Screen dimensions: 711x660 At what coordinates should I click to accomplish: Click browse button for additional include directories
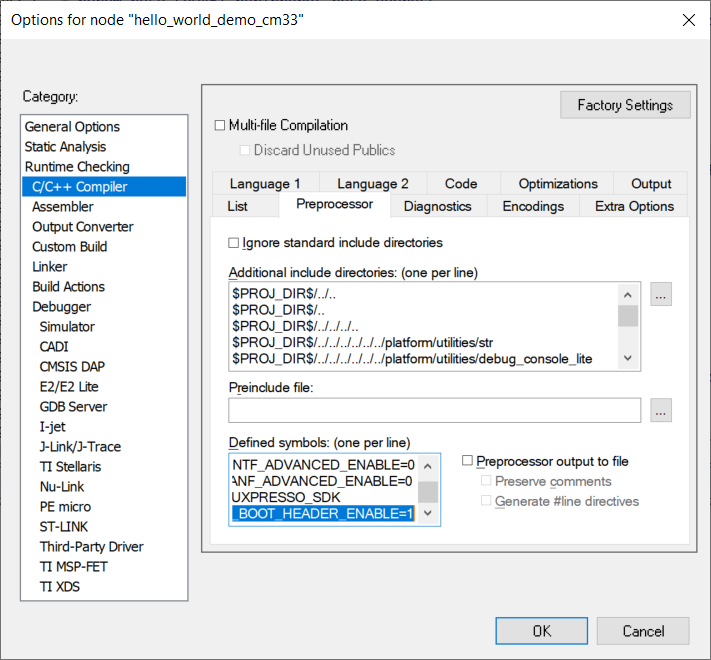(x=660, y=295)
